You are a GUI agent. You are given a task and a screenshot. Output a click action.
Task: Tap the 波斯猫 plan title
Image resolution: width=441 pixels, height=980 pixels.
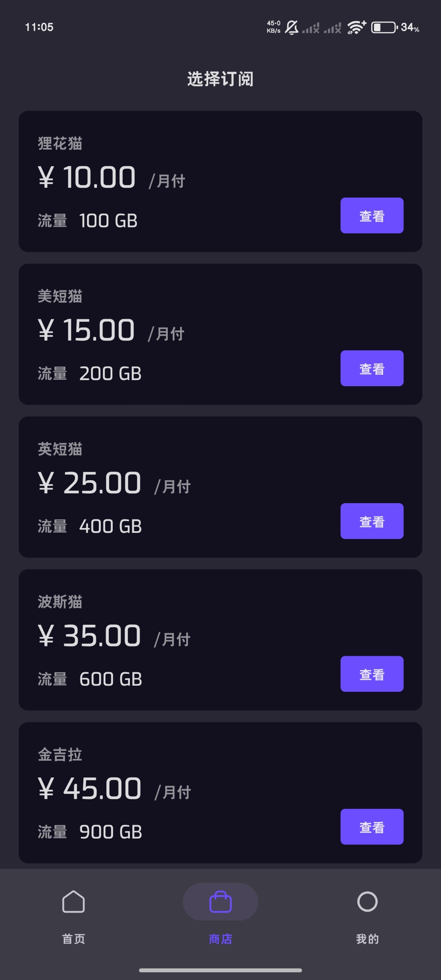(60, 602)
